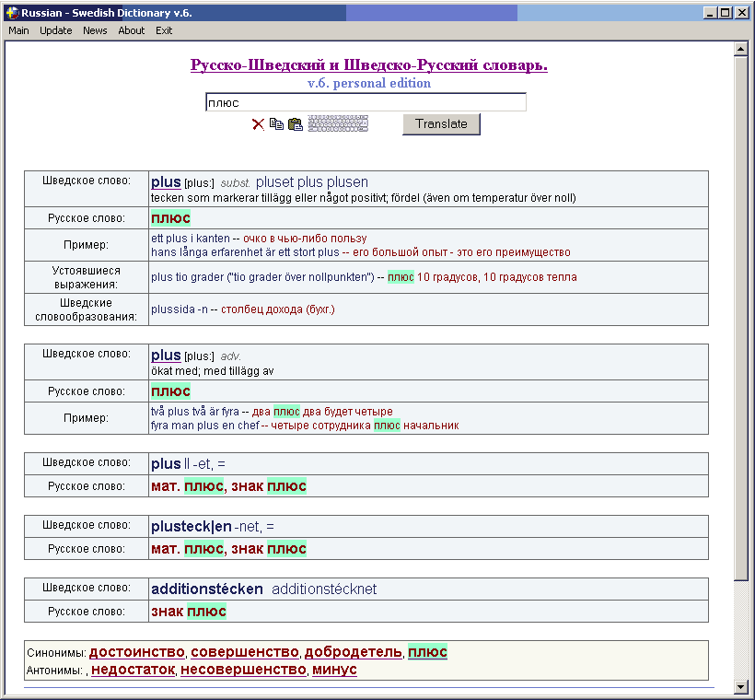Clear the search field with the red X
Viewport: 755px width, 700px height.
click(258, 124)
